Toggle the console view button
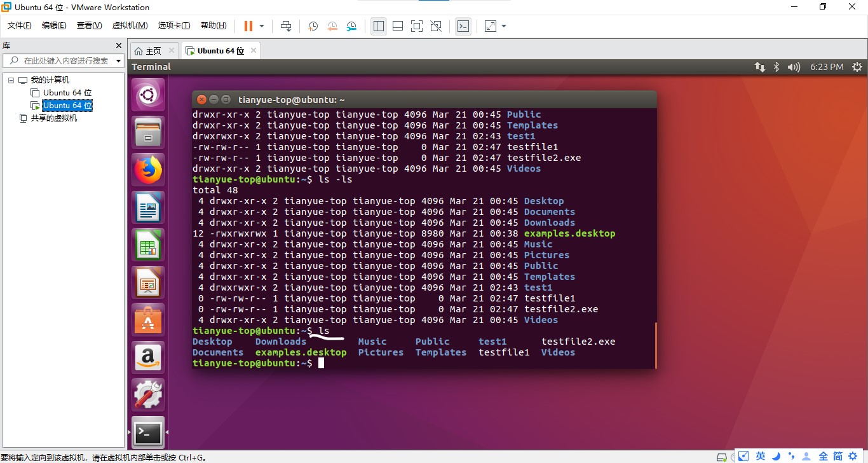 [x=464, y=26]
